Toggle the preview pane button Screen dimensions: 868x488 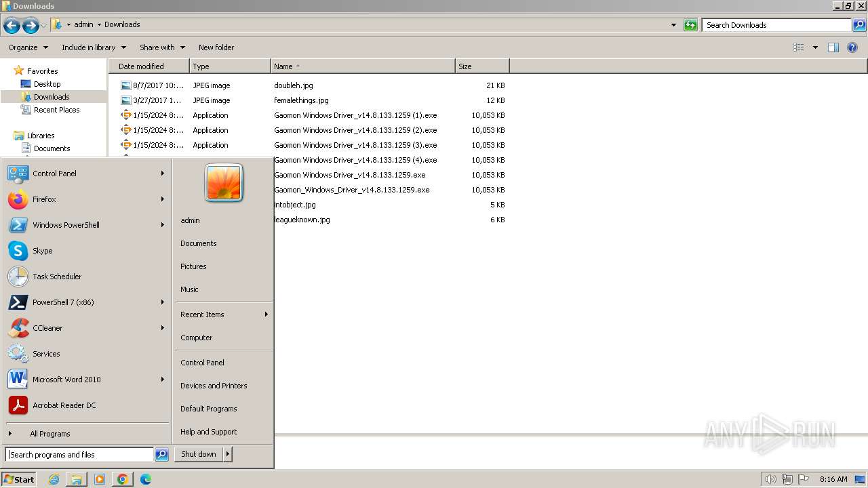pos(833,47)
